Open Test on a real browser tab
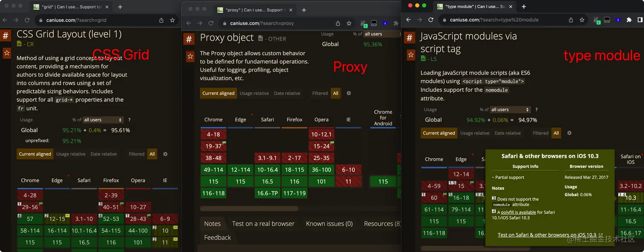Image resolution: width=644 pixels, height=252 pixels. (263, 223)
